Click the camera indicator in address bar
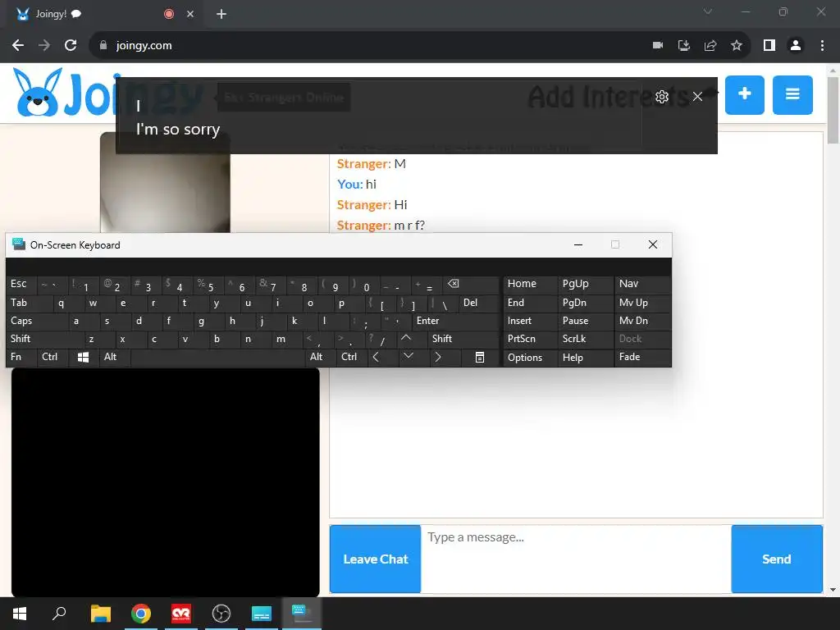The image size is (840, 630). point(658,46)
